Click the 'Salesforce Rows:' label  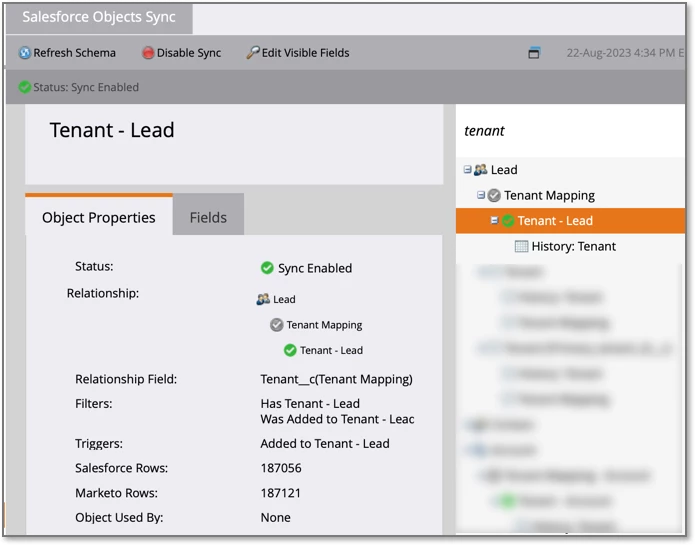[121, 468]
